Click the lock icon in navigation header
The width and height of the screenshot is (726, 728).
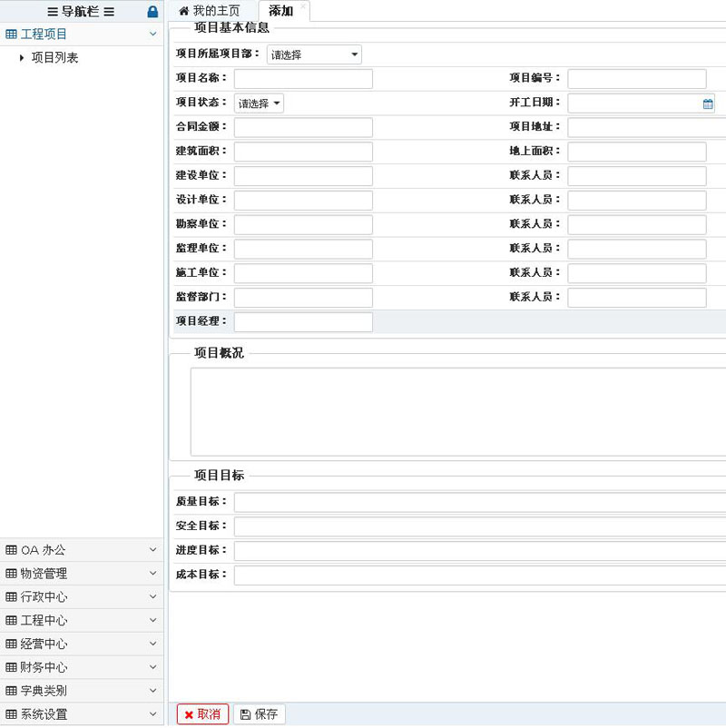[152, 12]
